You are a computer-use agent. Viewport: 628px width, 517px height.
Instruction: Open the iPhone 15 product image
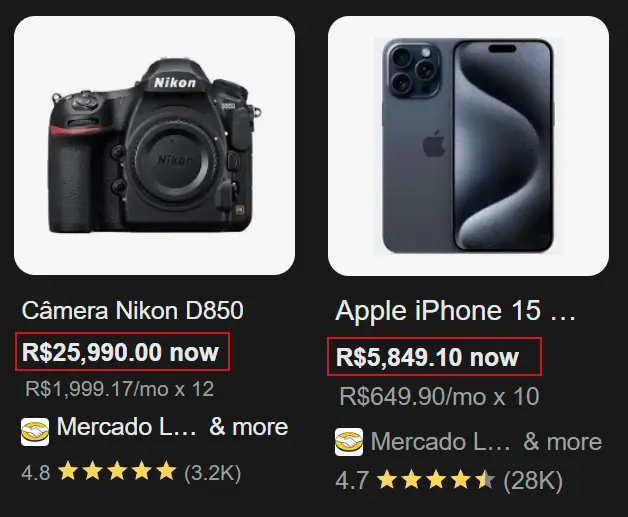468,146
